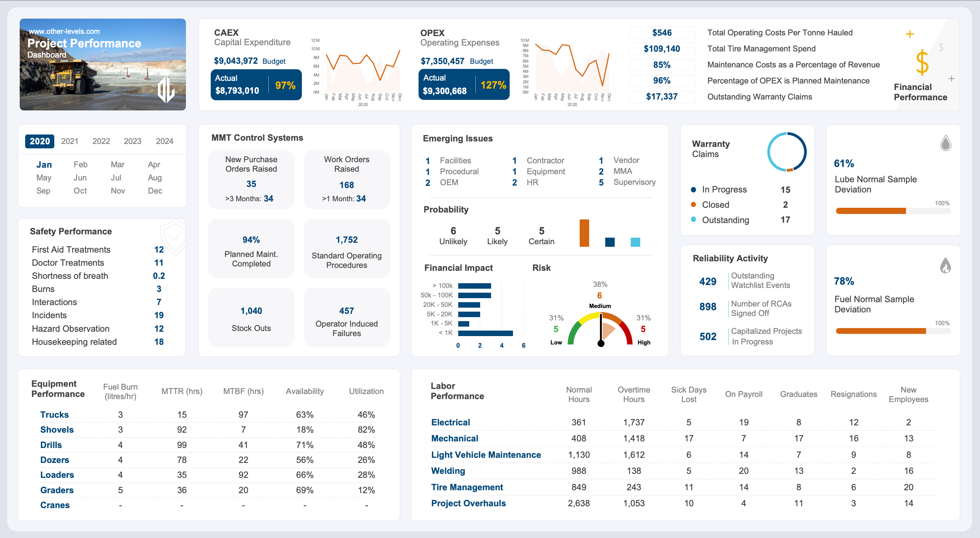Viewport: 980px width, 538px height.
Task: Click the Outstanding legend dot
Action: (x=693, y=219)
